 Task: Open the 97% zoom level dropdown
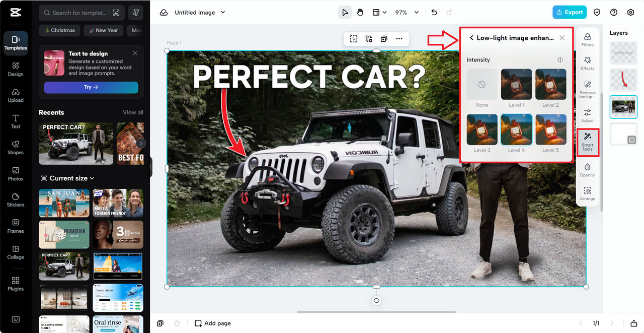tap(407, 13)
